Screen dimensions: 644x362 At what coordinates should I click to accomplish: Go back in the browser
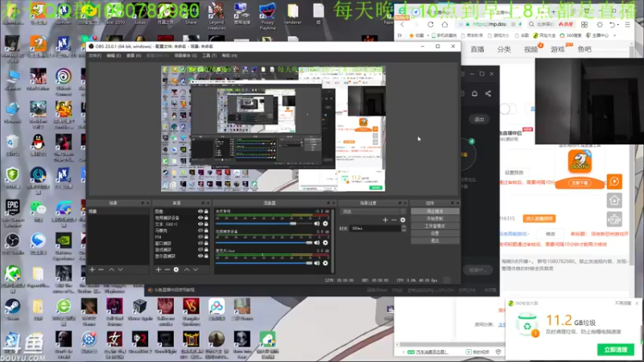click(x=402, y=25)
